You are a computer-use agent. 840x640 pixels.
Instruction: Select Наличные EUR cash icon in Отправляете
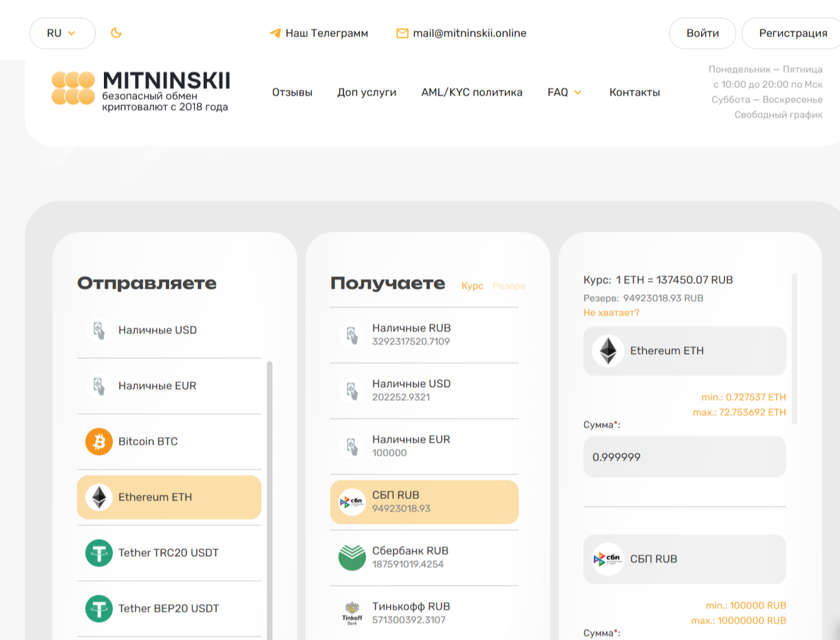(99, 386)
